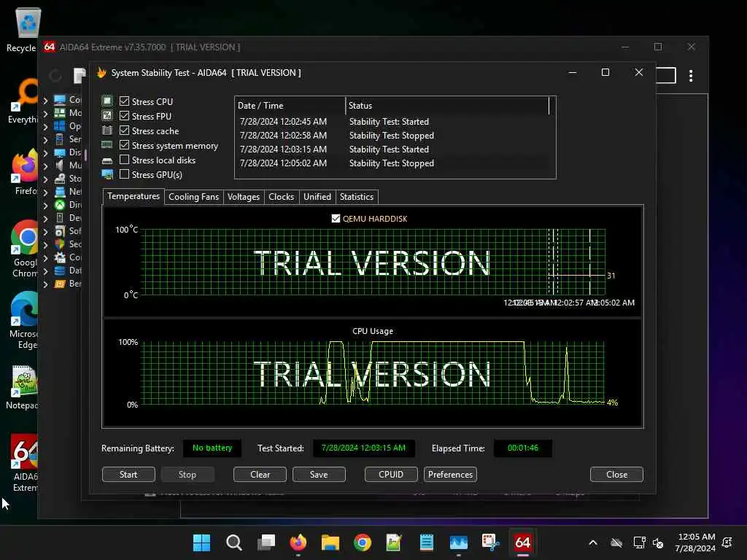Open stability test Preferences
Screen dimensions: 747x560
pos(450,474)
